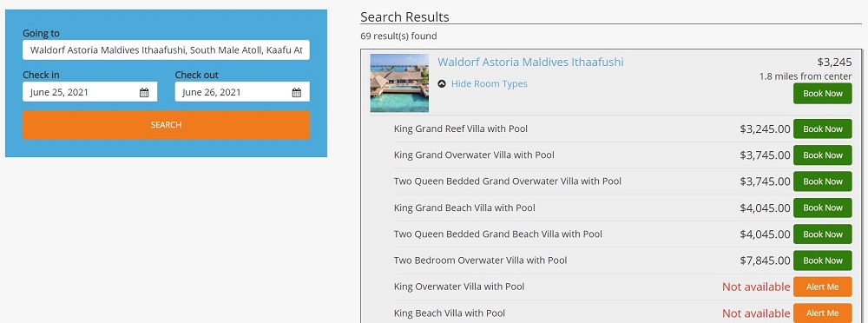Open the Check in calendar icon
868x323 pixels.
tap(144, 93)
